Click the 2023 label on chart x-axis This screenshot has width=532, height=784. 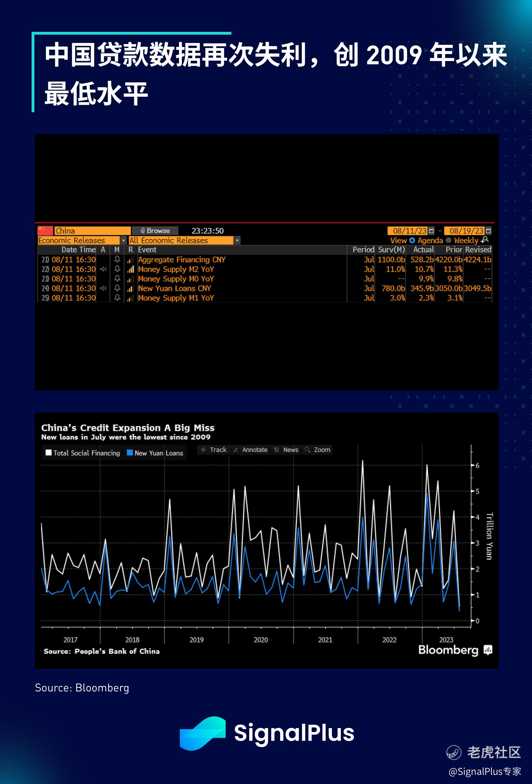pos(446,640)
